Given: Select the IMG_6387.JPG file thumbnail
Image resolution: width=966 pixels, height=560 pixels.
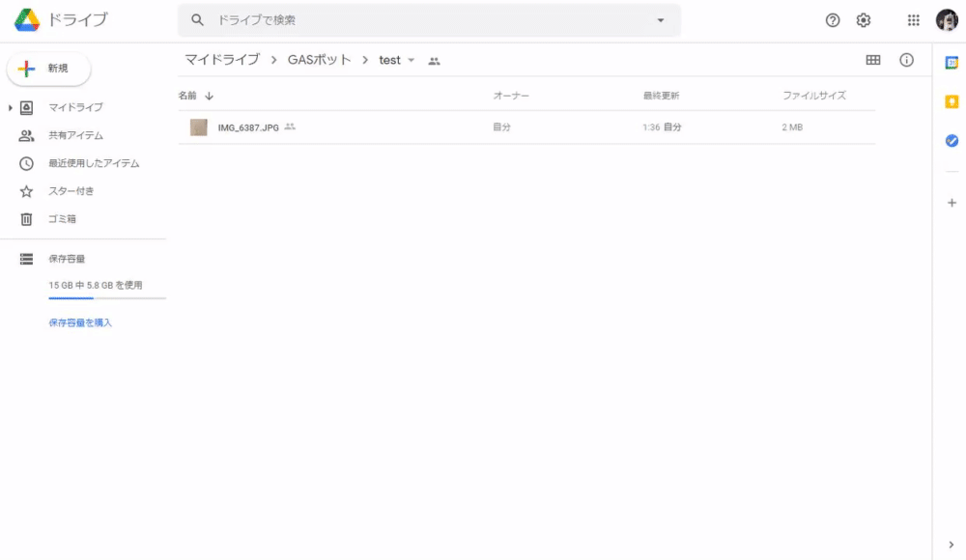Looking at the screenshot, I should coord(198,127).
